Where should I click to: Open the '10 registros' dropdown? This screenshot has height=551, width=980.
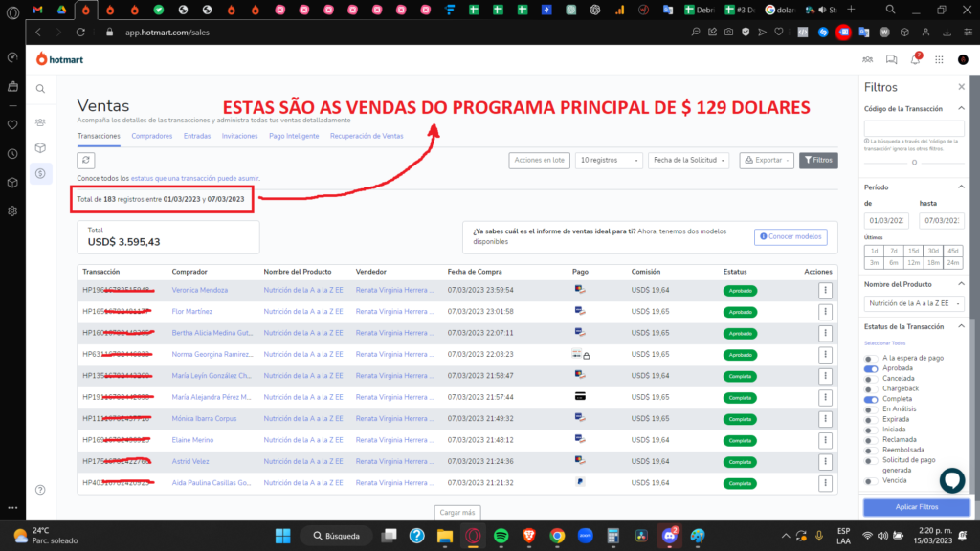pos(609,161)
